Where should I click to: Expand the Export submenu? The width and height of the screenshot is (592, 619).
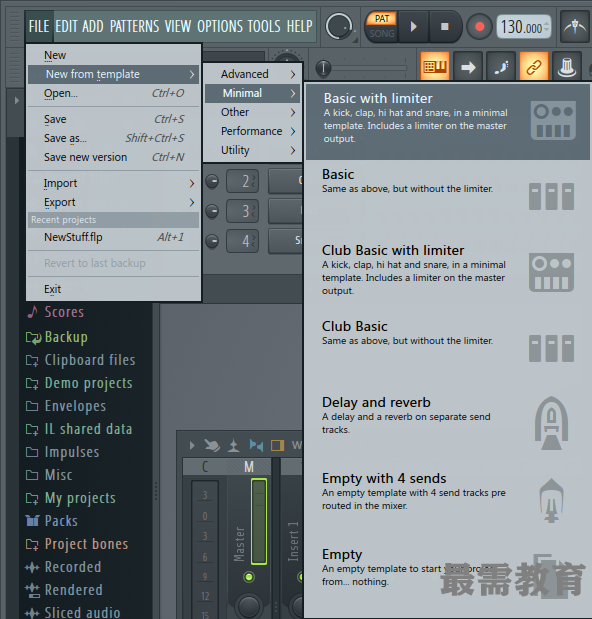114,202
